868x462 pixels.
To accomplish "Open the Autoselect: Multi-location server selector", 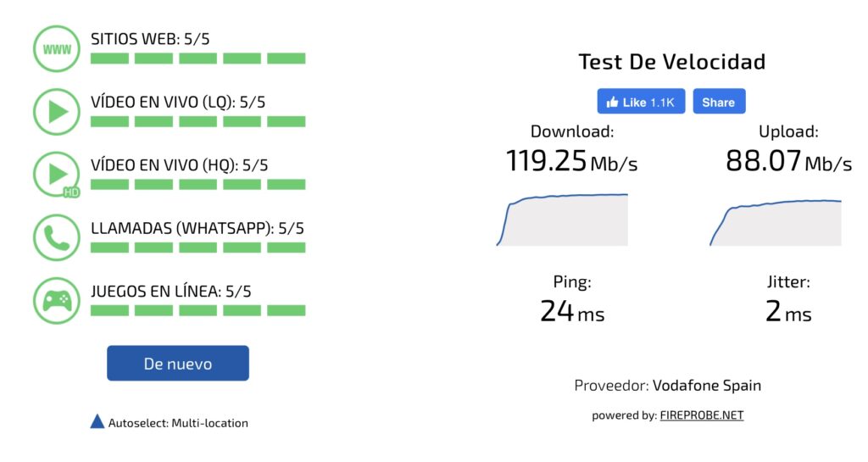I will [x=170, y=423].
